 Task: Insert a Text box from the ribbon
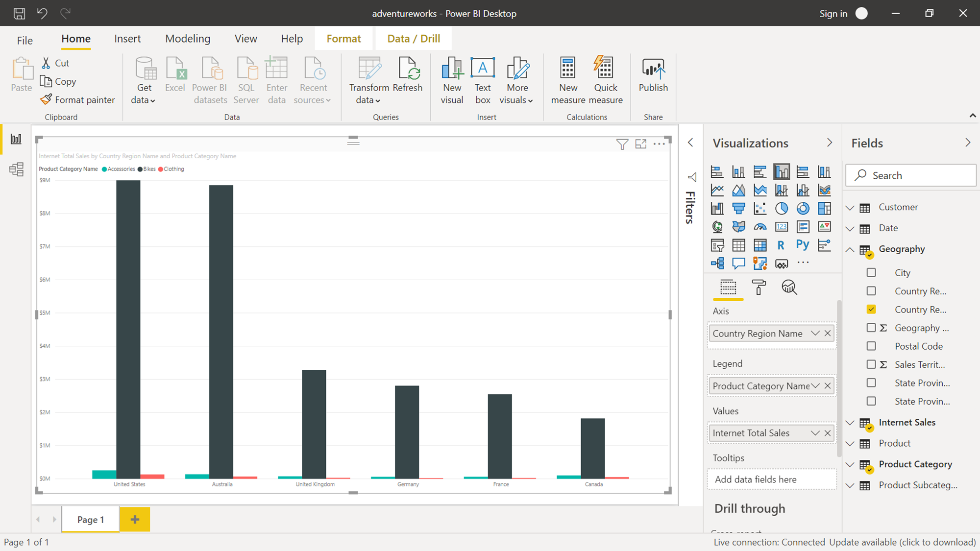pyautogui.click(x=482, y=69)
